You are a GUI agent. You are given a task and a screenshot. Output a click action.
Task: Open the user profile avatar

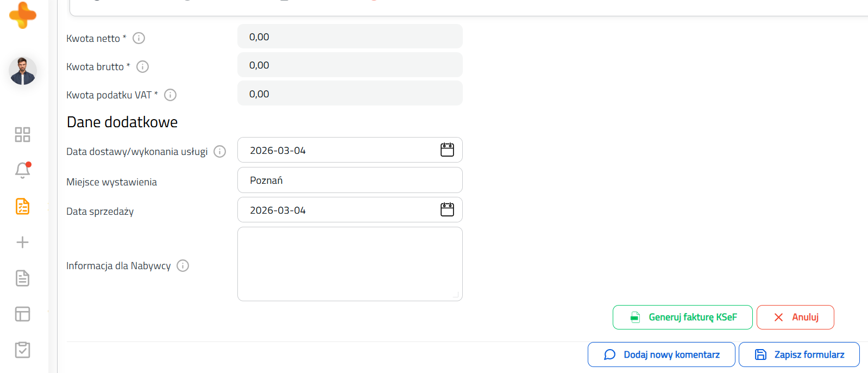point(23,71)
